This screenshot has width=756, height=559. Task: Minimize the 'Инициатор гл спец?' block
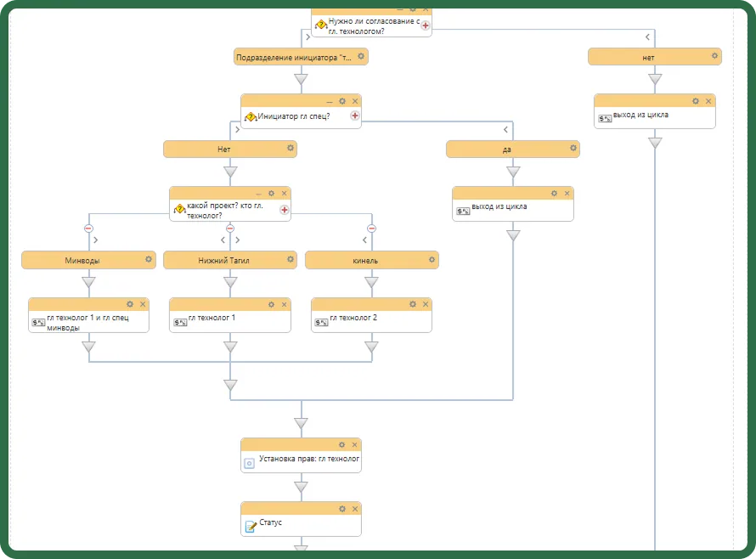pos(330,102)
